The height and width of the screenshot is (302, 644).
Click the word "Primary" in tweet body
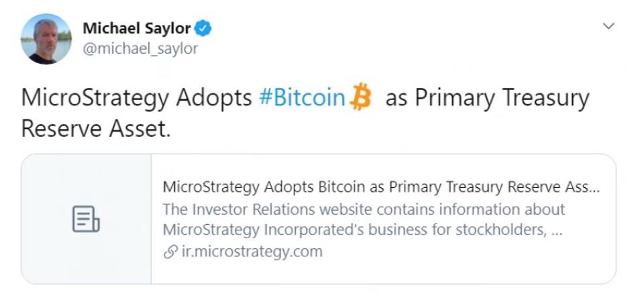pos(452,98)
